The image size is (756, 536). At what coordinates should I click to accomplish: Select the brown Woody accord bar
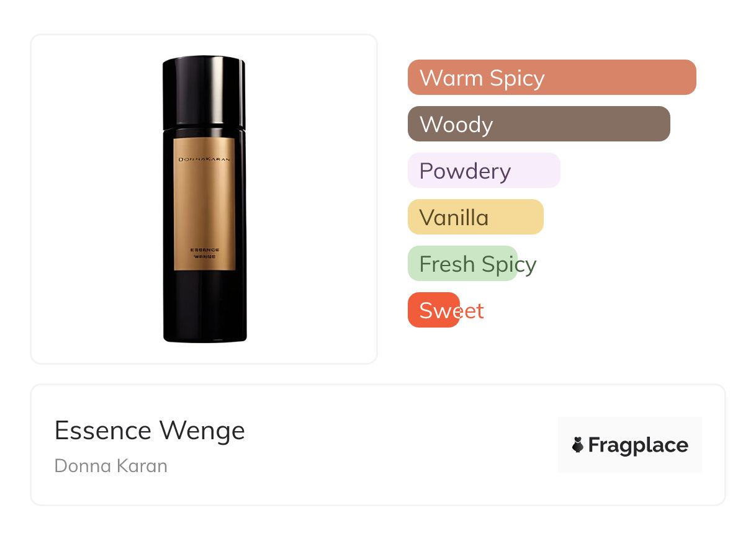(539, 124)
